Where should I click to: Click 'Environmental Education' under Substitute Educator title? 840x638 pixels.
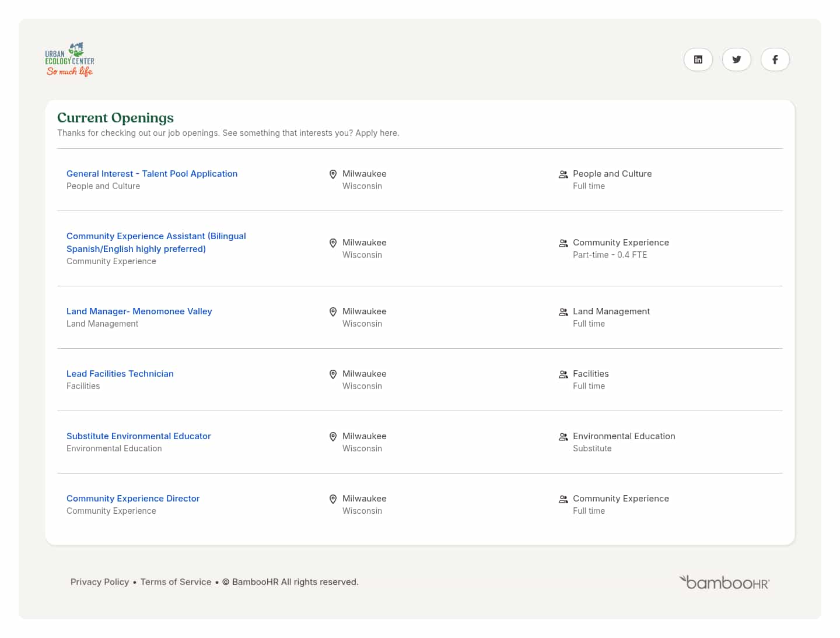tap(114, 448)
